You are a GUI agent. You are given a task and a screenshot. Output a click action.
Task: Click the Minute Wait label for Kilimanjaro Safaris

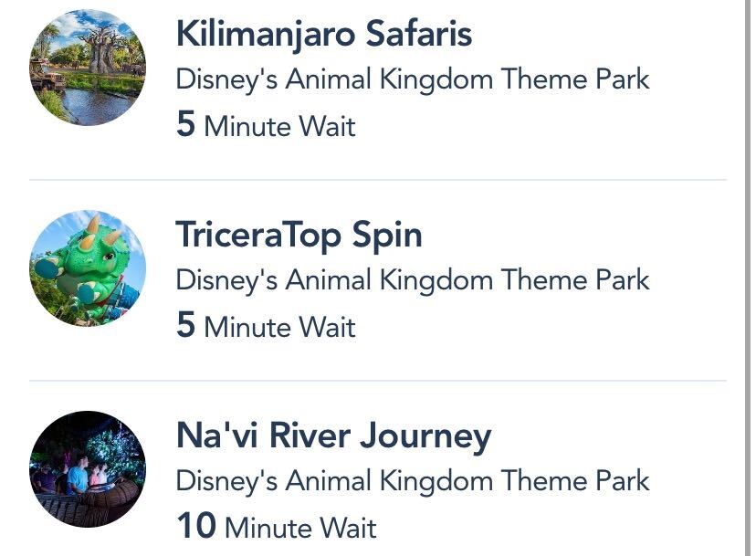coord(279,126)
